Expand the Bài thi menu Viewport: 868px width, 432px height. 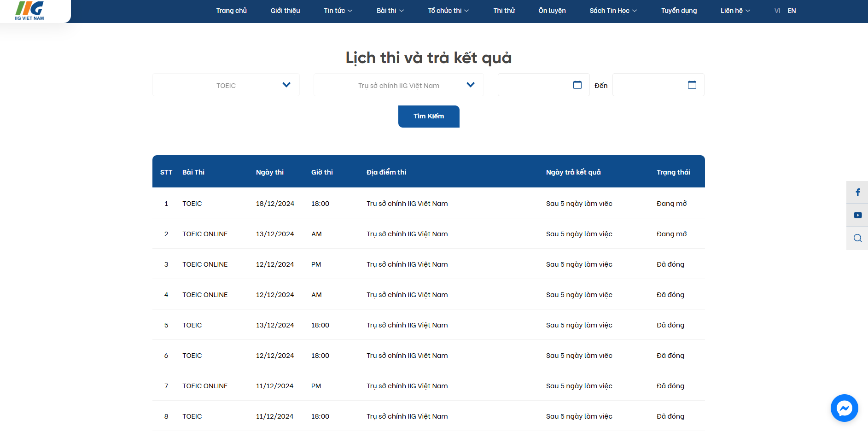click(390, 11)
